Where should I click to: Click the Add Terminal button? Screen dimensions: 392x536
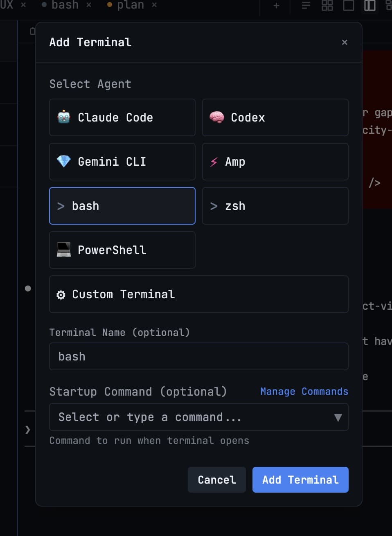300,480
